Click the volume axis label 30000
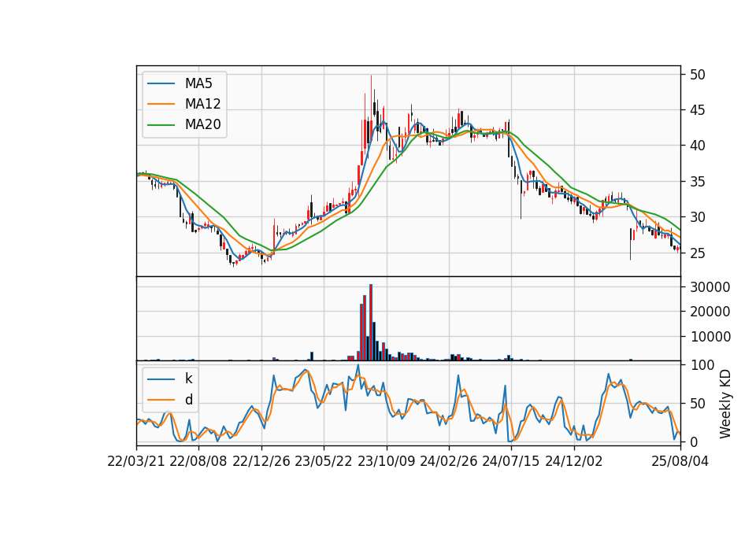Screen dimensions: 756x543 [x=710, y=287]
